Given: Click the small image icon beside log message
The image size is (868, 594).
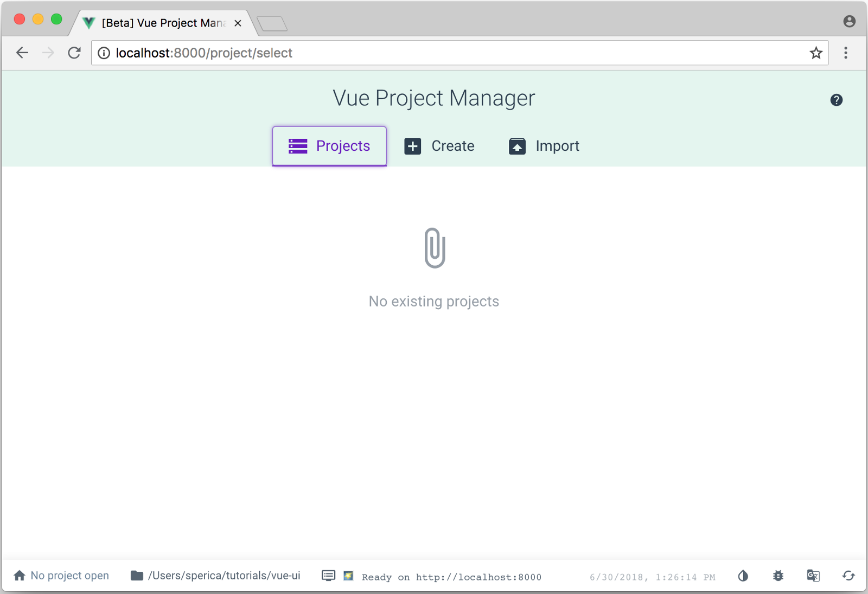Looking at the screenshot, I should pos(348,576).
